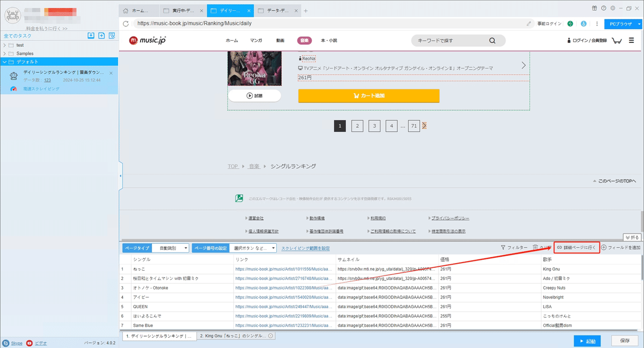Click the music.jp logo
The width and height of the screenshot is (644, 348).
pos(148,40)
